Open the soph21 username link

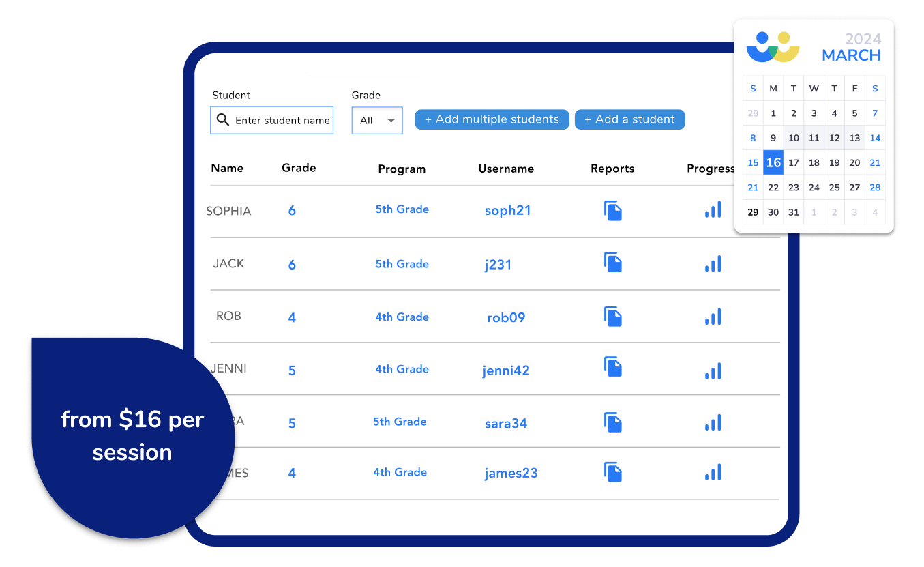[x=507, y=211]
